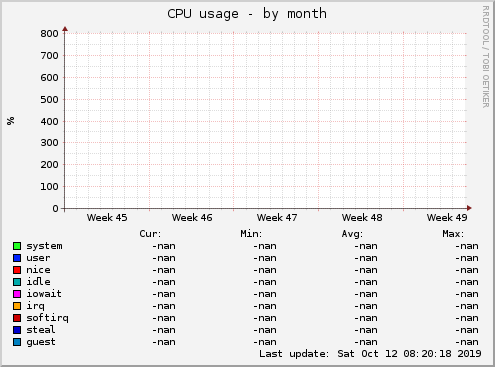Screen dimensions: 495x367
Task: Select the 'idle' legend label
Action: pyautogui.click(x=38, y=282)
